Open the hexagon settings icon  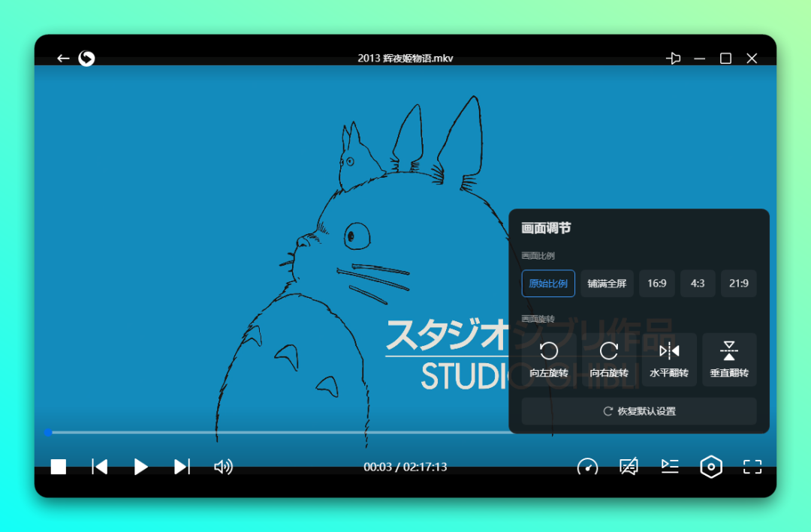click(x=711, y=467)
